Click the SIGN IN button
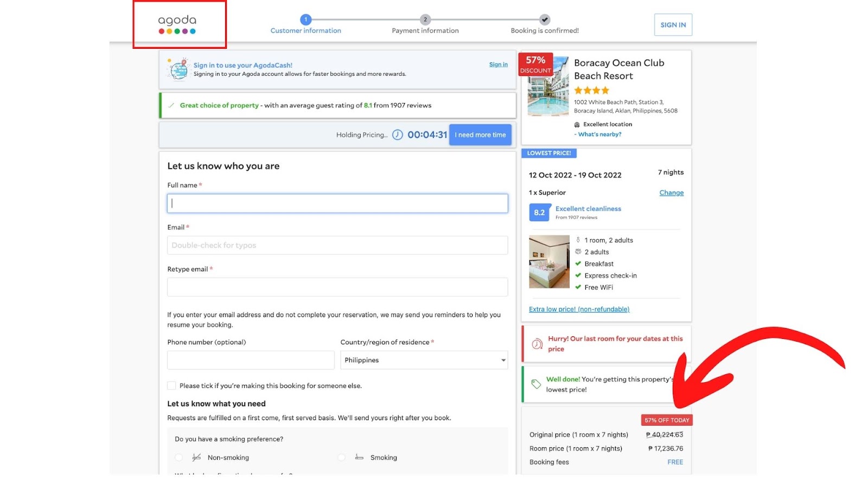 [x=673, y=25]
